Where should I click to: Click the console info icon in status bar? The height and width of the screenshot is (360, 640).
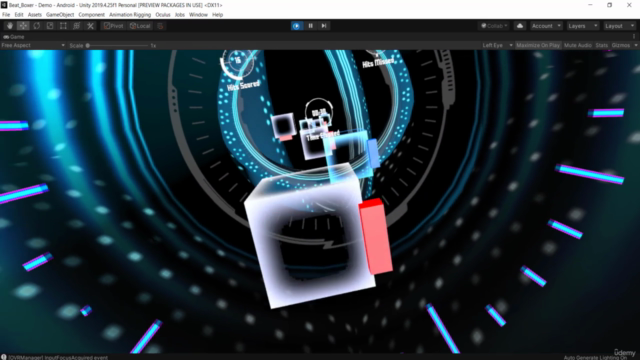(4, 357)
